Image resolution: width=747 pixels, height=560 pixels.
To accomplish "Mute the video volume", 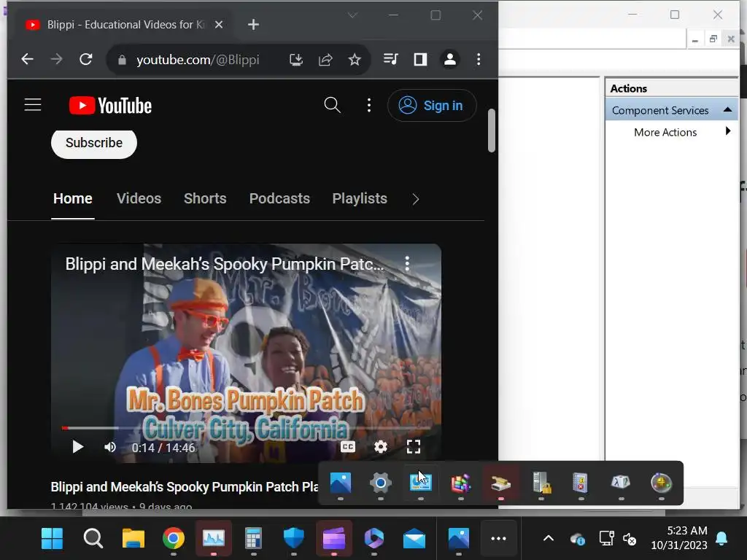I will pyautogui.click(x=110, y=447).
